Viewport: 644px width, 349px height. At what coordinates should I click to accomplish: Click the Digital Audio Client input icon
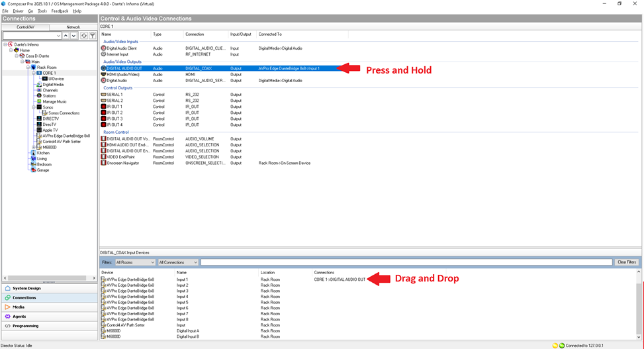click(104, 48)
